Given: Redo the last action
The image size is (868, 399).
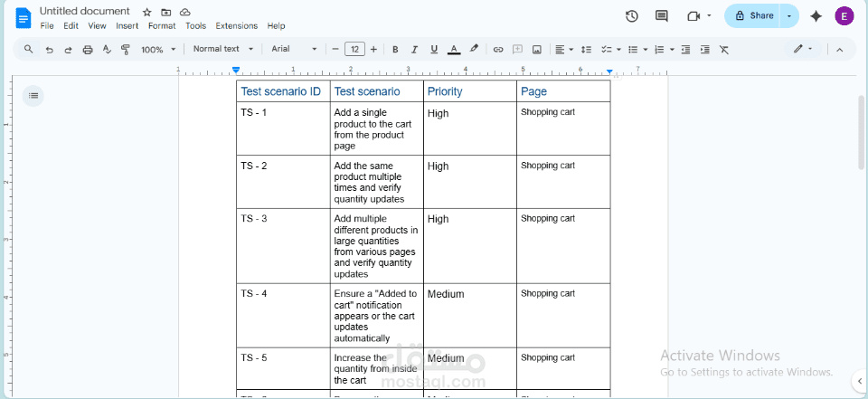Looking at the screenshot, I should point(68,50).
